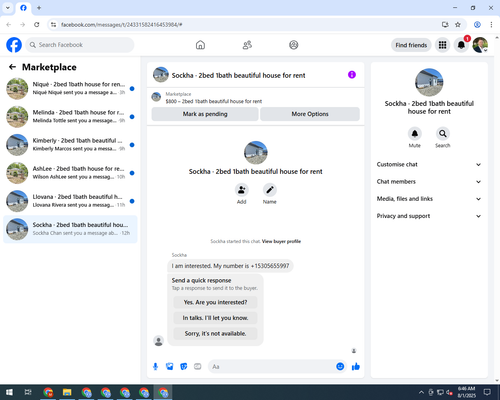Click the Find friends button

coord(411,45)
